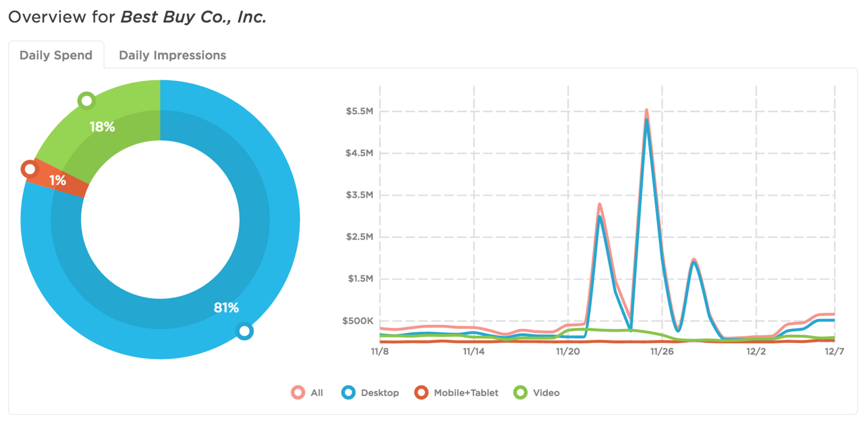Select the Daily Spend tab

pyautogui.click(x=56, y=54)
